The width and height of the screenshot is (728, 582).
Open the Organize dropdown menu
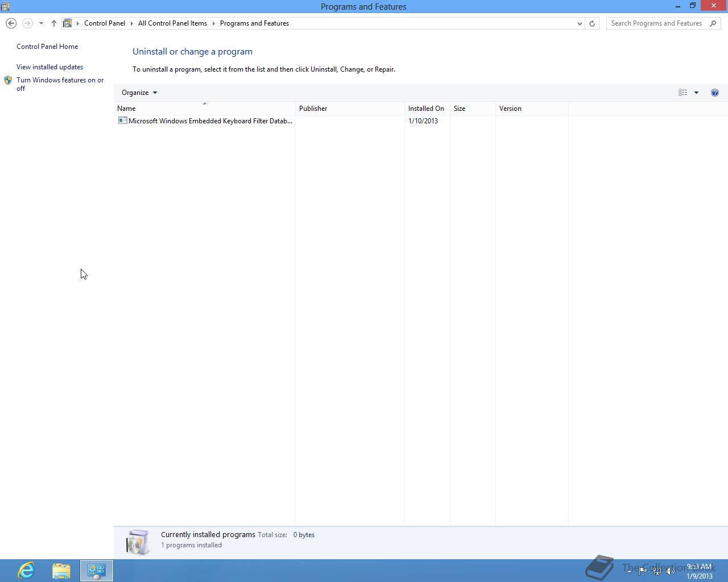click(x=139, y=93)
